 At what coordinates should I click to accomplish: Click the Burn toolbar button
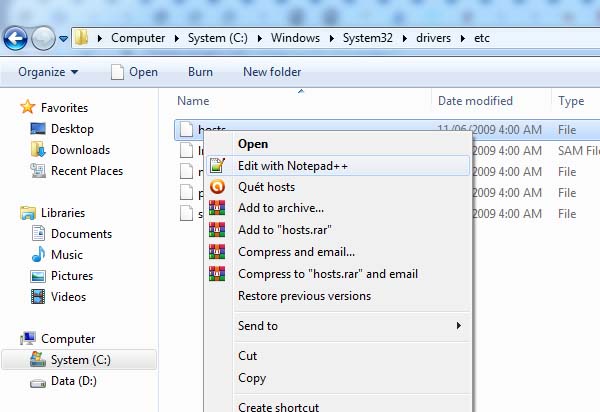pos(200,72)
